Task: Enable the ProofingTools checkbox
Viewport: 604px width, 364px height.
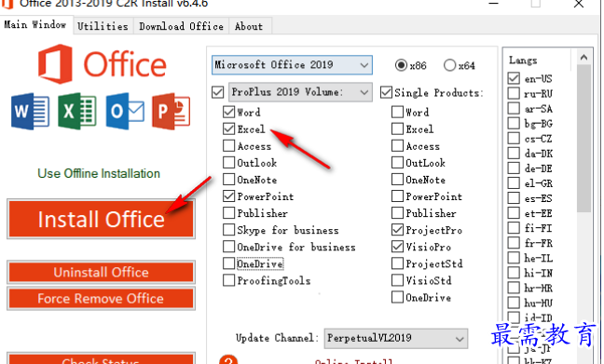Action: pyautogui.click(x=228, y=280)
